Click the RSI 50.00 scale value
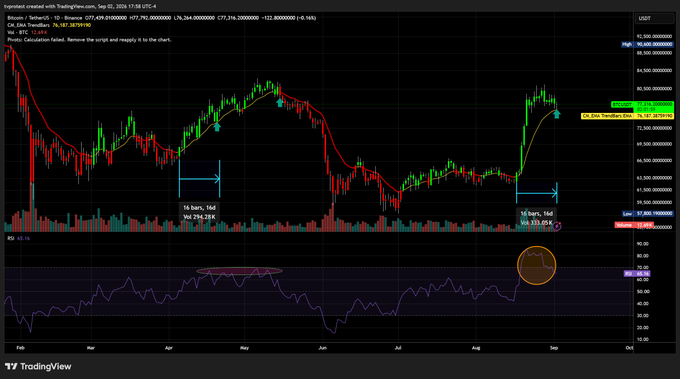The image size is (680, 379). click(643, 291)
